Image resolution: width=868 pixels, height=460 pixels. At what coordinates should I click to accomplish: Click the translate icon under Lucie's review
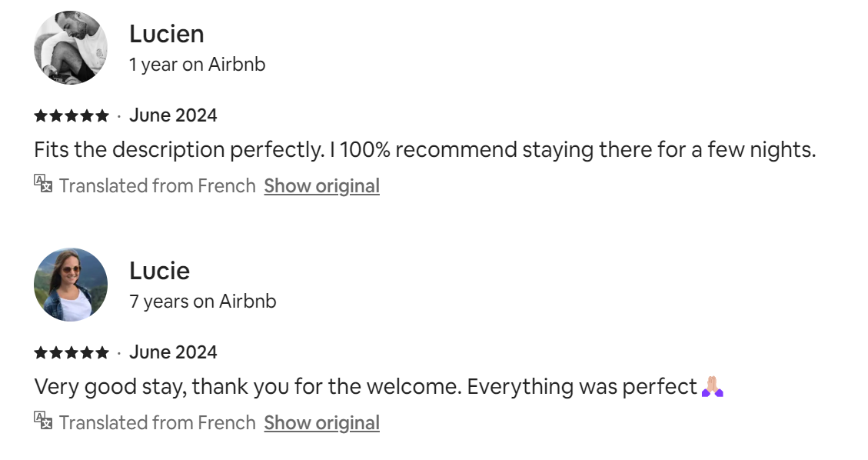click(x=43, y=421)
